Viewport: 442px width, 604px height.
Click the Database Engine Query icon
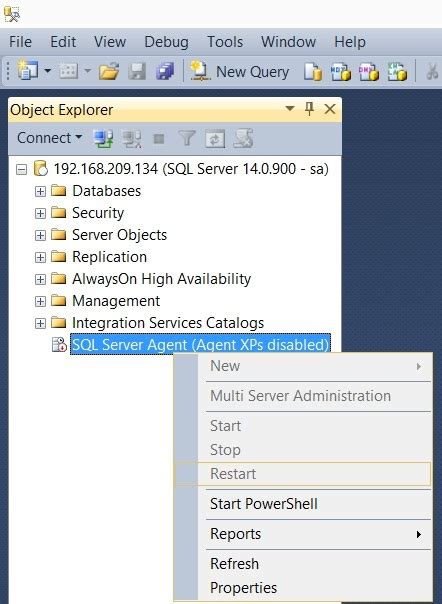313,72
